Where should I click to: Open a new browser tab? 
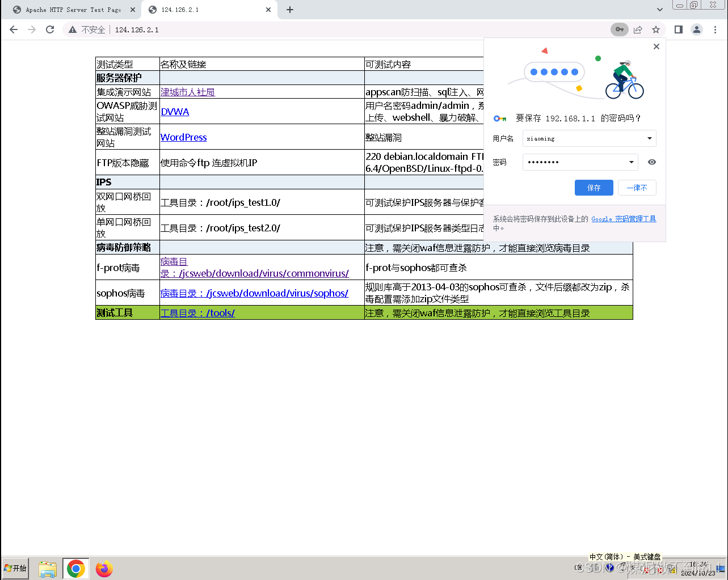point(290,10)
